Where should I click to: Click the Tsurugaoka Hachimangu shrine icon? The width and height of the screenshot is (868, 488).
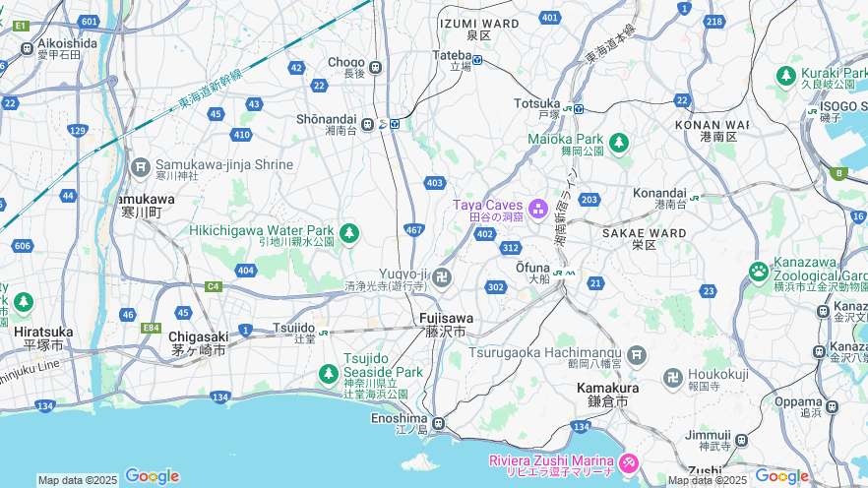[x=637, y=356]
